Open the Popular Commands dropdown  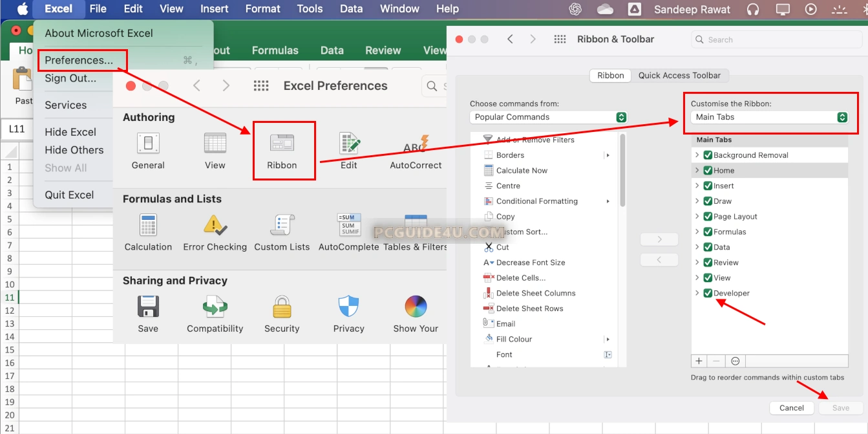pos(548,117)
